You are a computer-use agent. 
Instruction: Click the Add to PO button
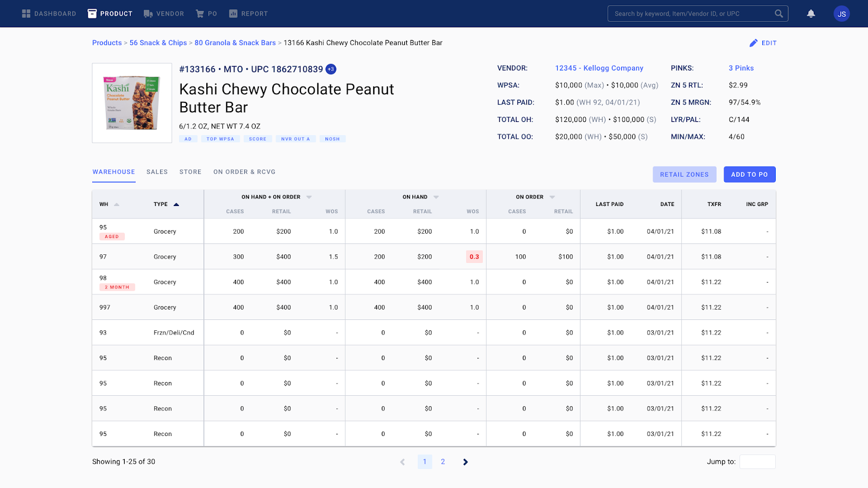pyautogui.click(x=750, y=175)
